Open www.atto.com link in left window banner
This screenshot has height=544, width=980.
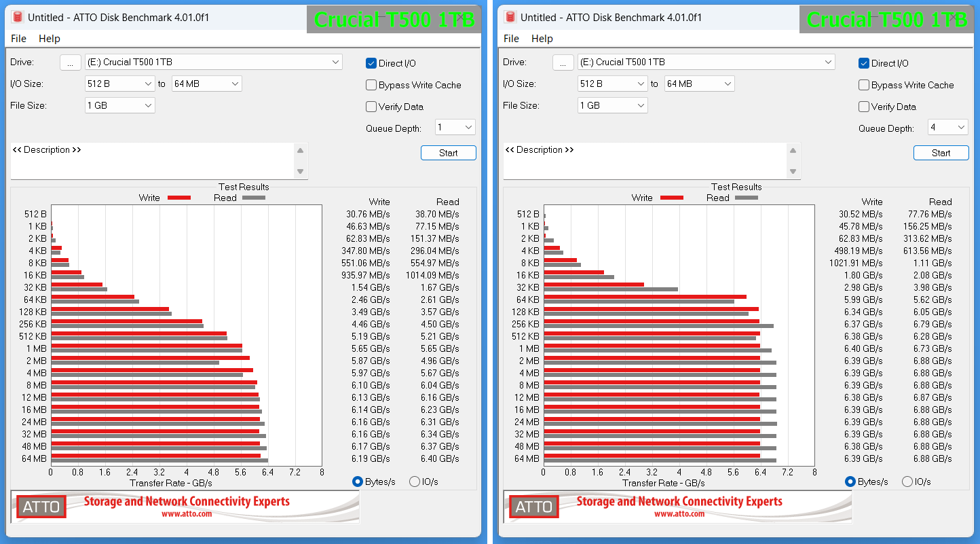pos(187,514)
